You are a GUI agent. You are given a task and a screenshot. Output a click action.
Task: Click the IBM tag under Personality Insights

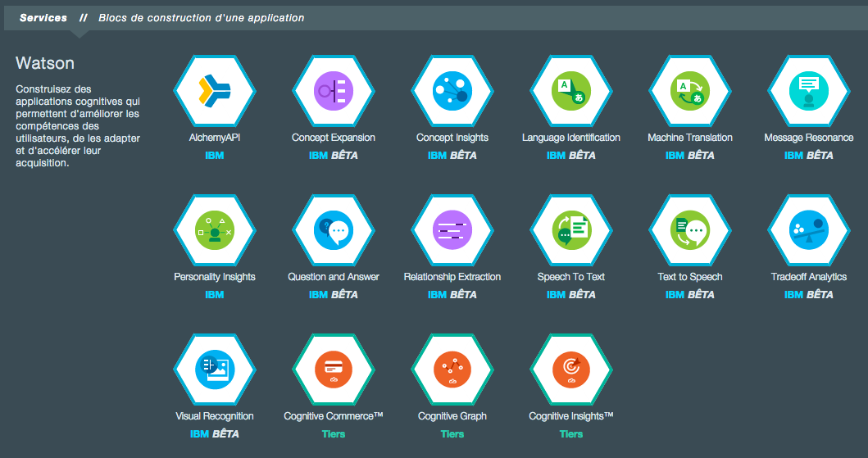[x=215, y=296]
